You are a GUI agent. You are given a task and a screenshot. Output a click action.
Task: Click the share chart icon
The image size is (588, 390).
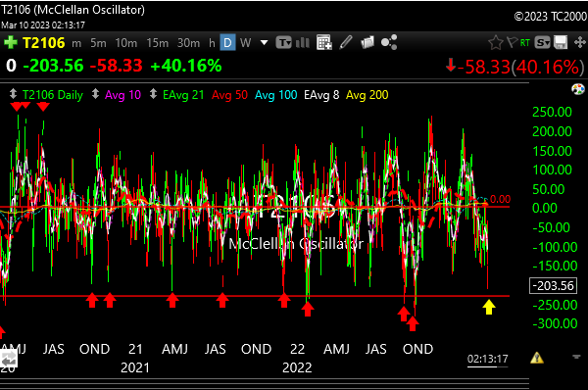tap(389, 42)
